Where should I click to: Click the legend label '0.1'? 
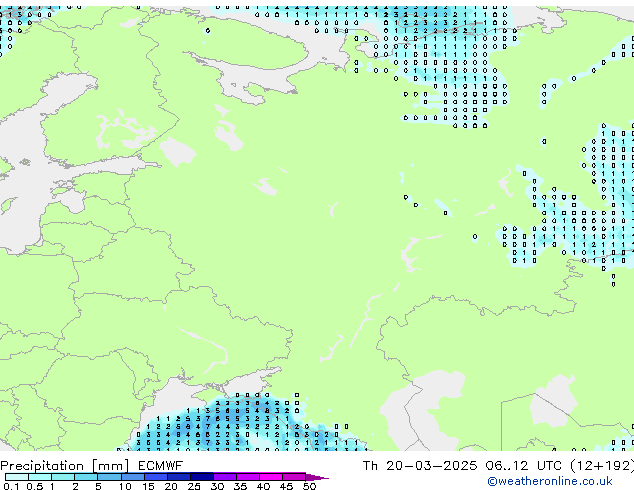pos(11,486)
